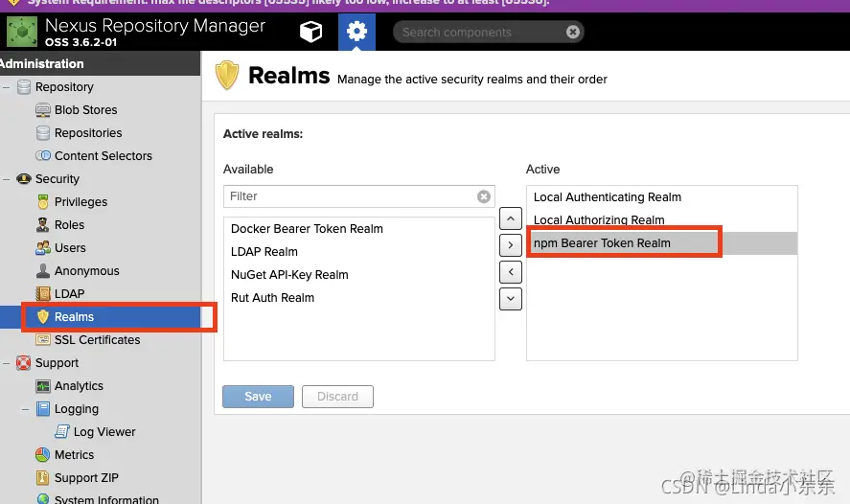Move selected realm down in order
The image size is (850, 504).
point(511,299)
